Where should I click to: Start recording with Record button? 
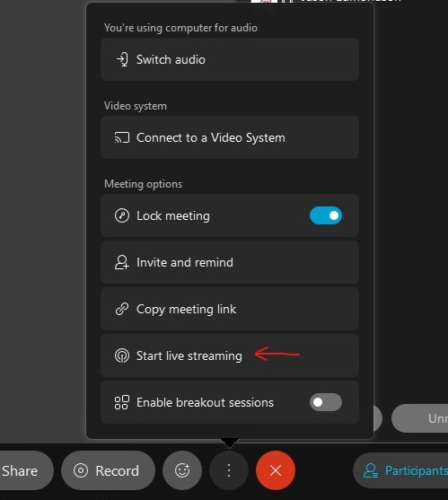[x=108, y=470]
